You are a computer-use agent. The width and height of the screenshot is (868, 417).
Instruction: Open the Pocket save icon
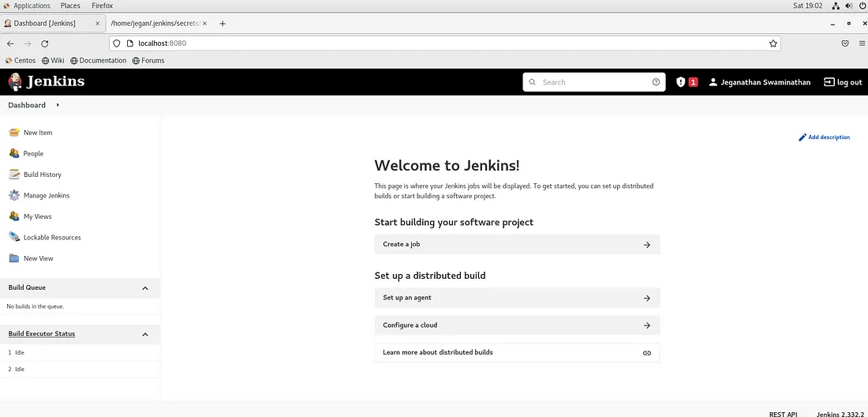click(x=845, y=43)
